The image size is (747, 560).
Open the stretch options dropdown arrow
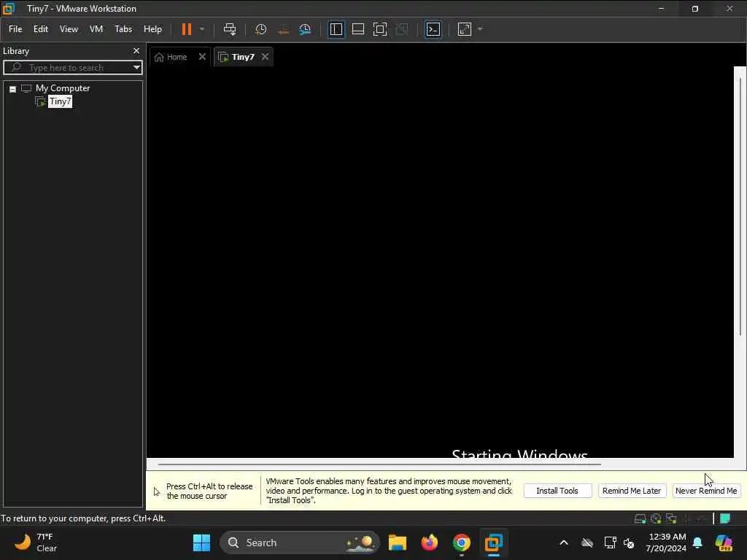tap(480, 29)
